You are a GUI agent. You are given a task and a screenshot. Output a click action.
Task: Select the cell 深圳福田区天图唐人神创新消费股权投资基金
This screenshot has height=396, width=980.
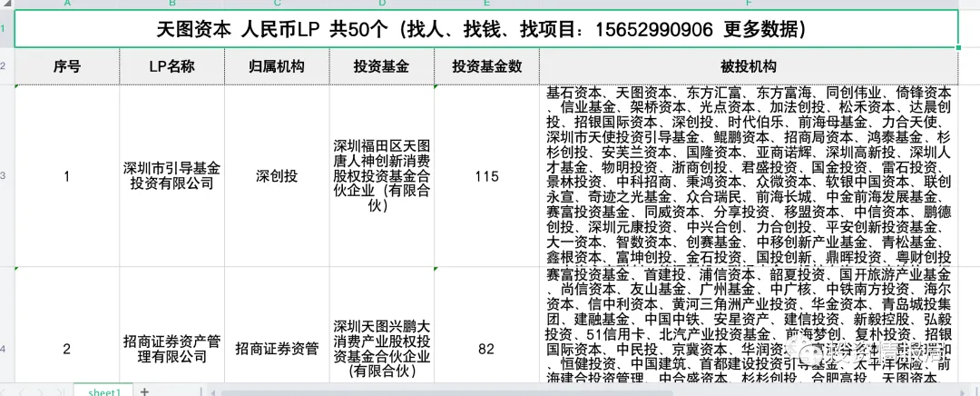tap(382, 176)
